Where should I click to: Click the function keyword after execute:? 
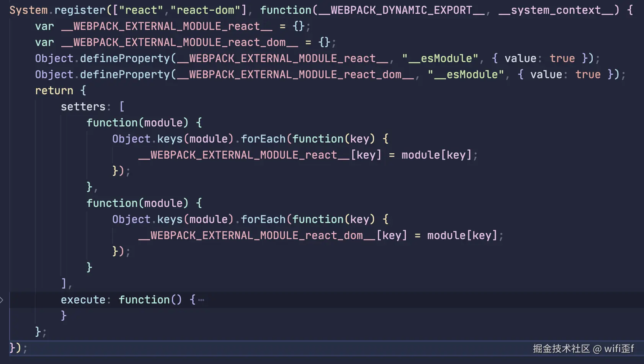pos(144,300)
